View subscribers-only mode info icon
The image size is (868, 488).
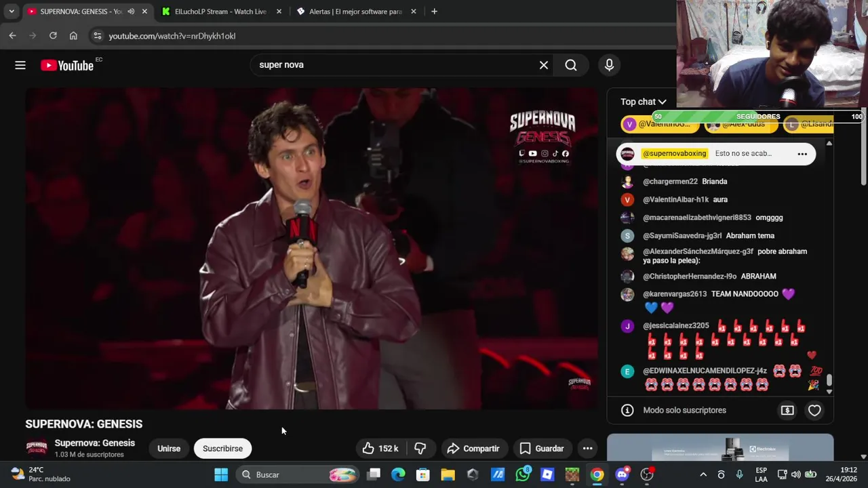coord(627,410)
